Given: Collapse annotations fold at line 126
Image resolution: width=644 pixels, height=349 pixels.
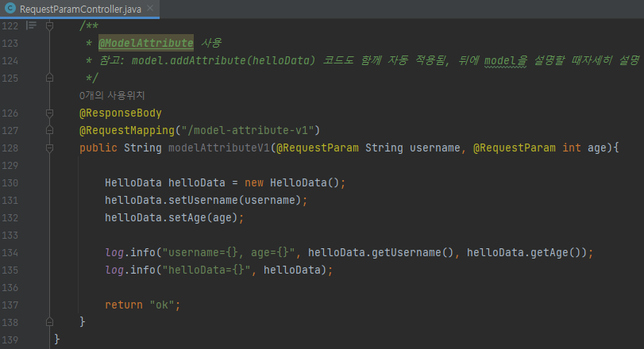Looking at the screenshot, I should 49,113.
